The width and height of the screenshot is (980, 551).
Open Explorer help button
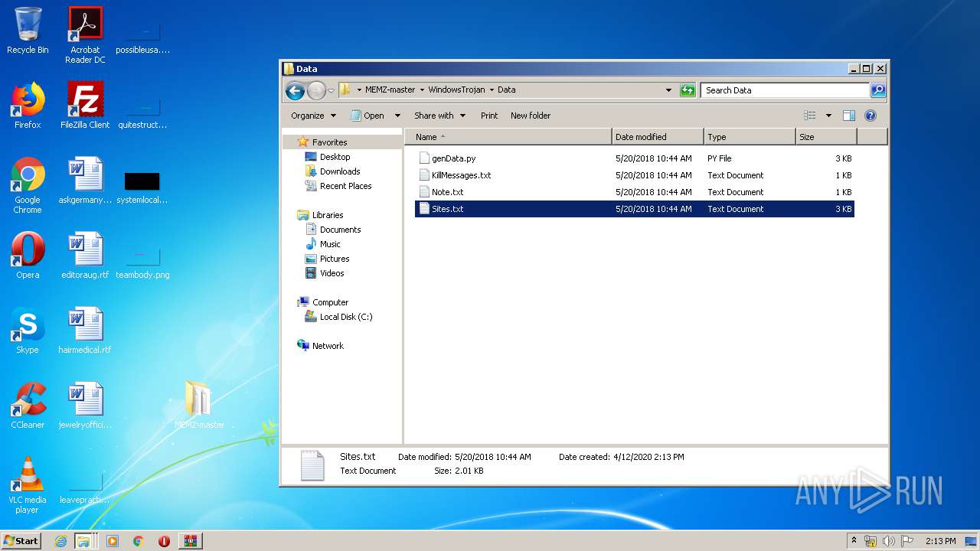(x=871, y=116)
